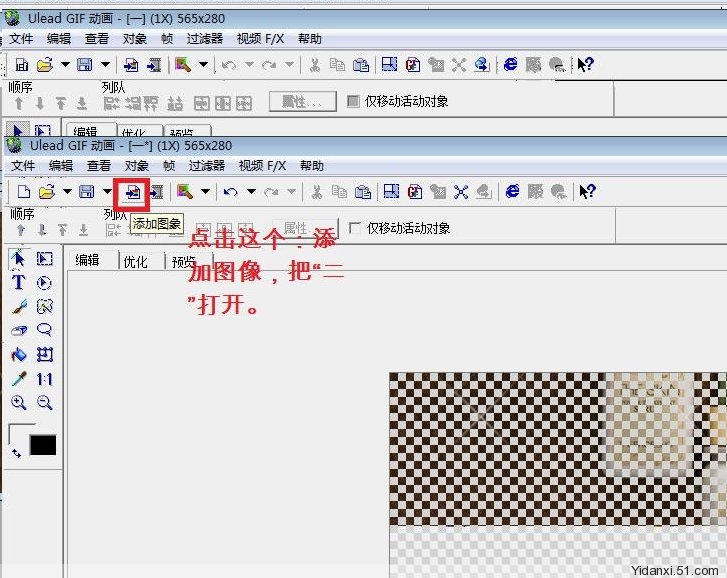The width and height of the screenshot is (727, 578).
Task: Select the Transform tool
Action: click(x=45, y=355)
